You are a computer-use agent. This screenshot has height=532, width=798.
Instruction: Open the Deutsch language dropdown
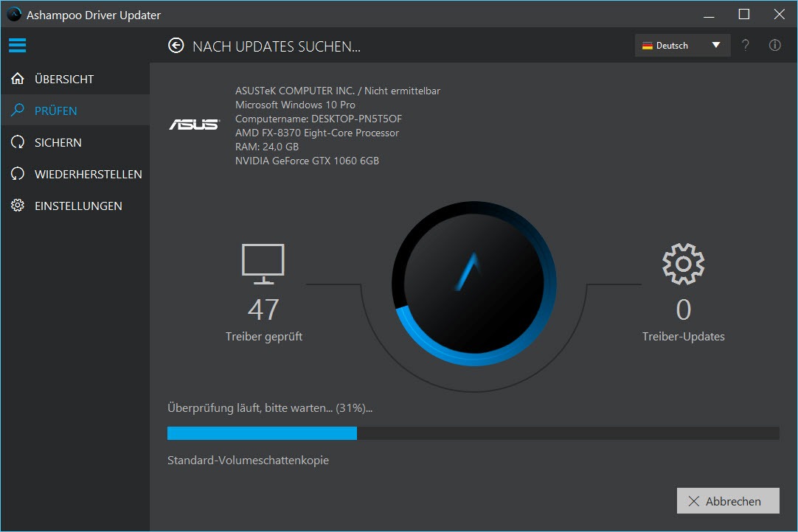pos(682,45)
